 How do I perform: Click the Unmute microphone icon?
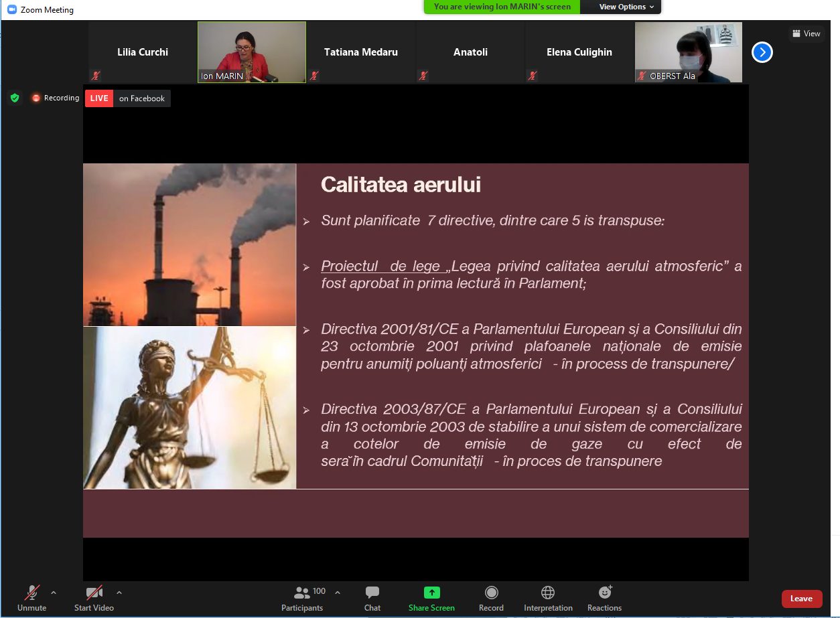click(32, 593)
